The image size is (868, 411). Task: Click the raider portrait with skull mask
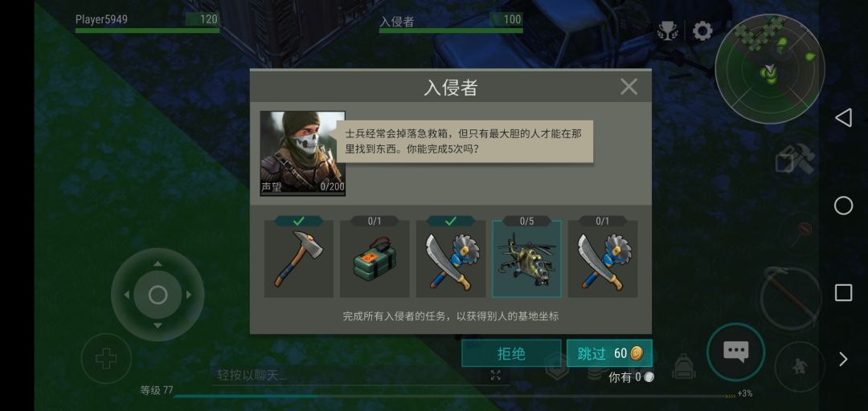coord(303,153)
